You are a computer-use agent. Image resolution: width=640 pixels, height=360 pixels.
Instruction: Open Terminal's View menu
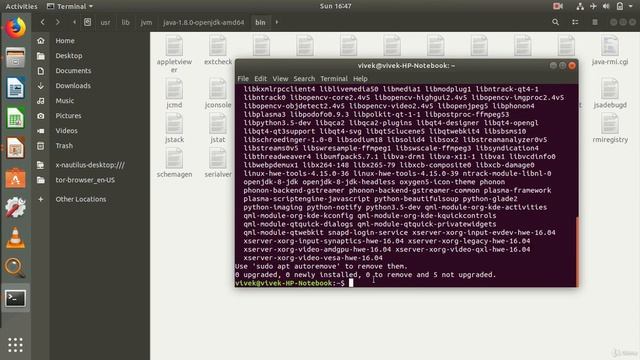point(280,78)
